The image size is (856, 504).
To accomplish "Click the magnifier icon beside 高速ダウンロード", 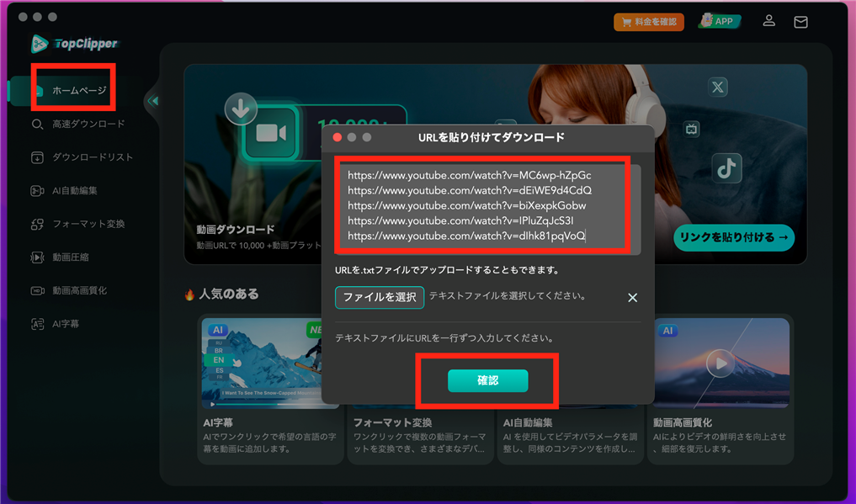I will coord(37,125).
